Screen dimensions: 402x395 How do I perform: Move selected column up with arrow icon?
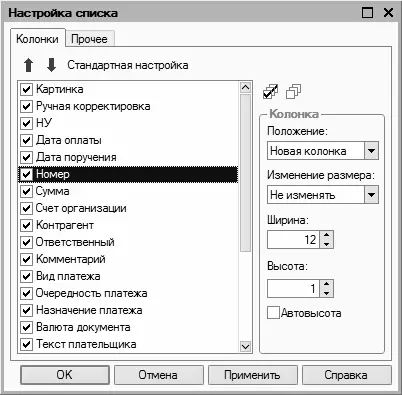[29, 65]
